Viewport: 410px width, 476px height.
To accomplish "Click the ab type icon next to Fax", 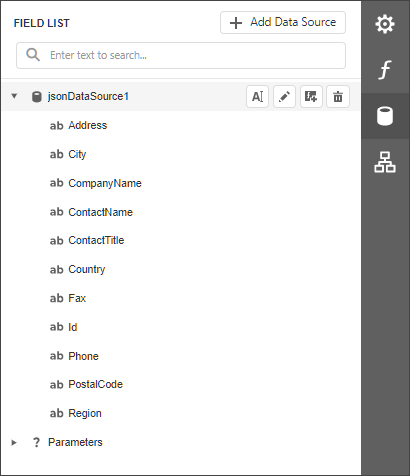I will [56, 298].
